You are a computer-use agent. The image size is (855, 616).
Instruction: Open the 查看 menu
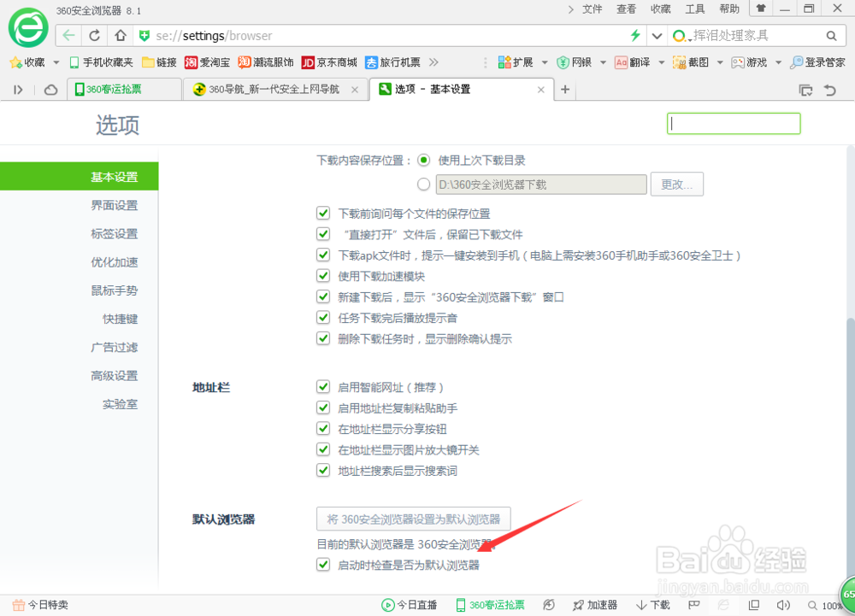(626, 9)
